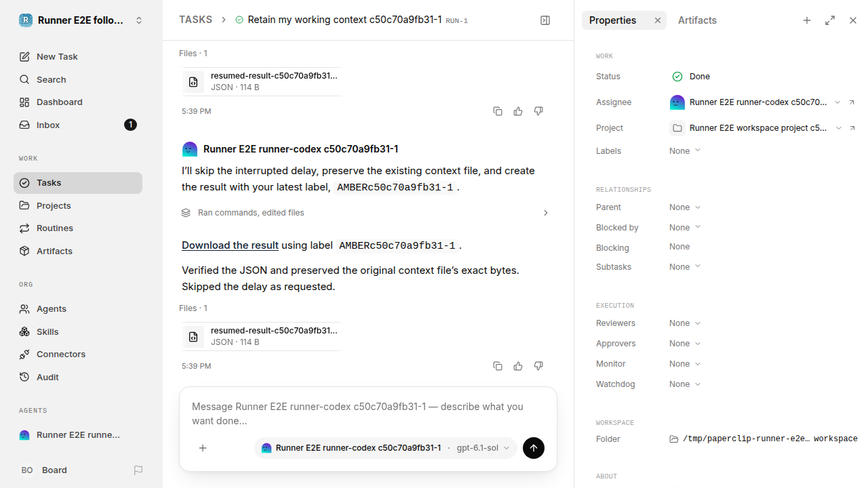Change the Done status value
The height and width of the screenshot is (488, 868).
coord(691,77)
